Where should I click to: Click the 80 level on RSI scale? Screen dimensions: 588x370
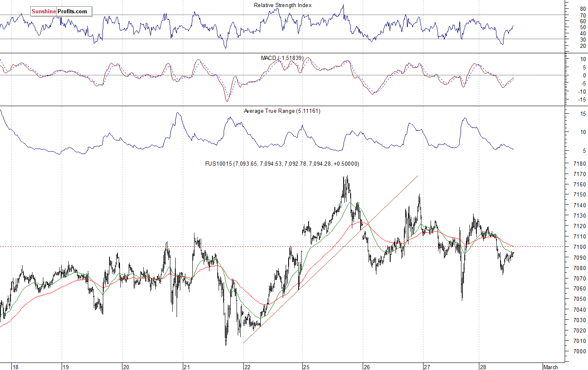tap(583, 9)
